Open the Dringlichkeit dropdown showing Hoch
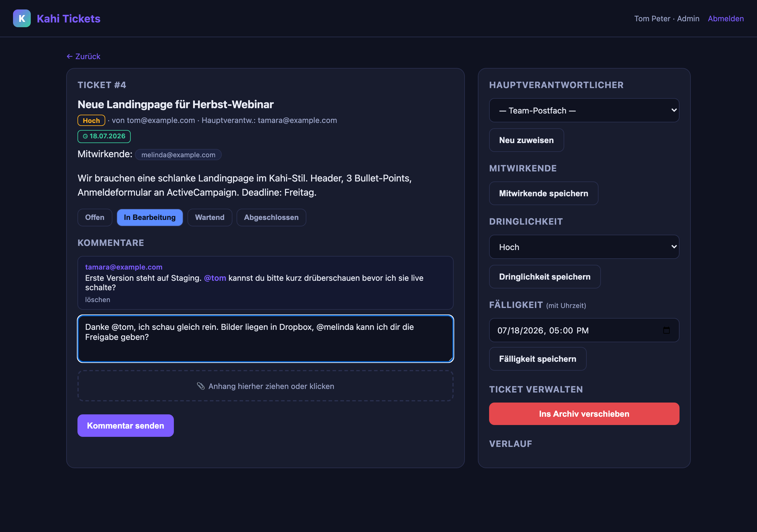 point(584,247)
